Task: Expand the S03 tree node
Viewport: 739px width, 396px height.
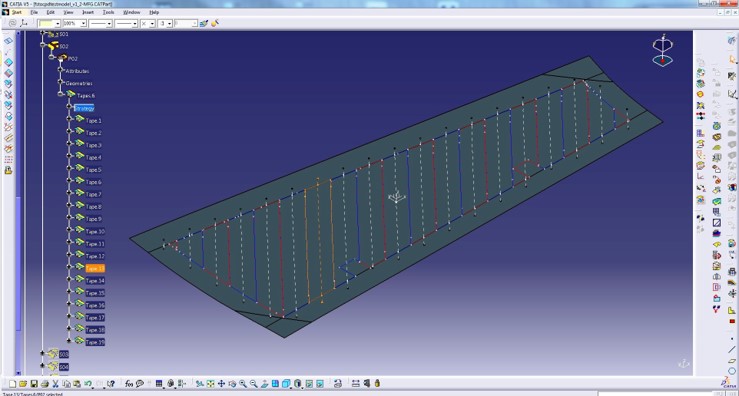Action: [42, 353]
